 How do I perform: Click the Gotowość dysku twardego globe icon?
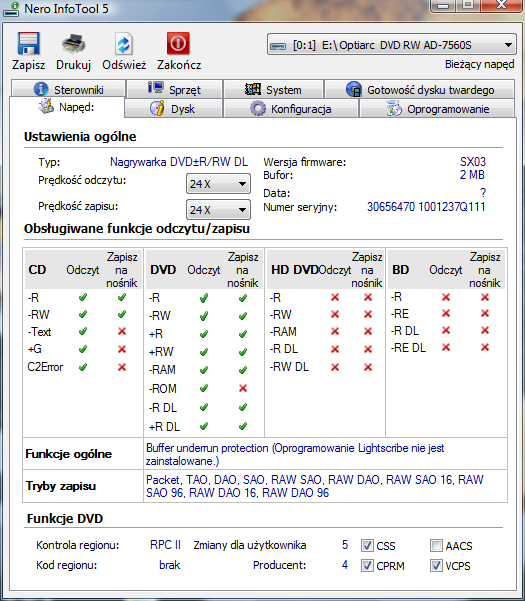[x=354, y=89]
